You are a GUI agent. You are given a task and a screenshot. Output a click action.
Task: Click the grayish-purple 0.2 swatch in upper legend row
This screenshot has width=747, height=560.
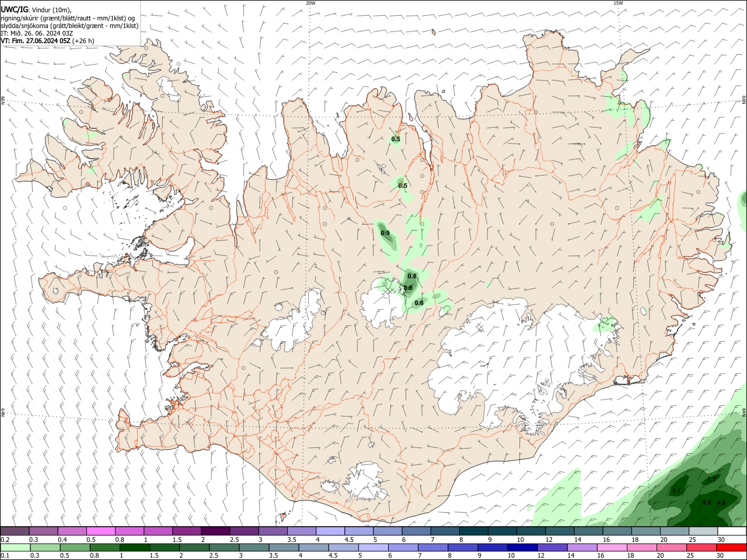coord(15,531)
